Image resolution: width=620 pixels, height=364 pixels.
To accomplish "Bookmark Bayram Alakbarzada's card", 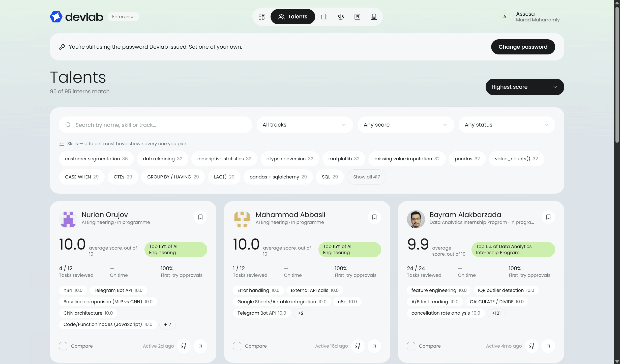I will (548, 217).
